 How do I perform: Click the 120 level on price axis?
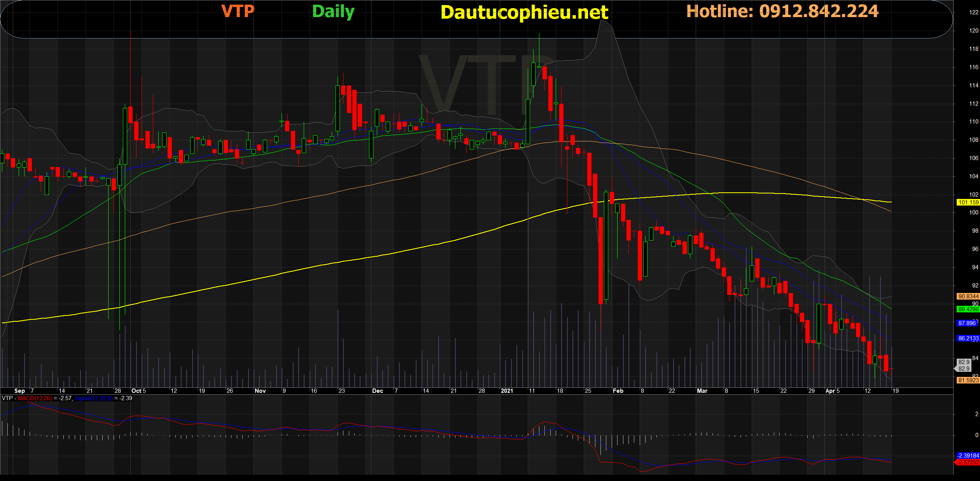click(973, 31)
